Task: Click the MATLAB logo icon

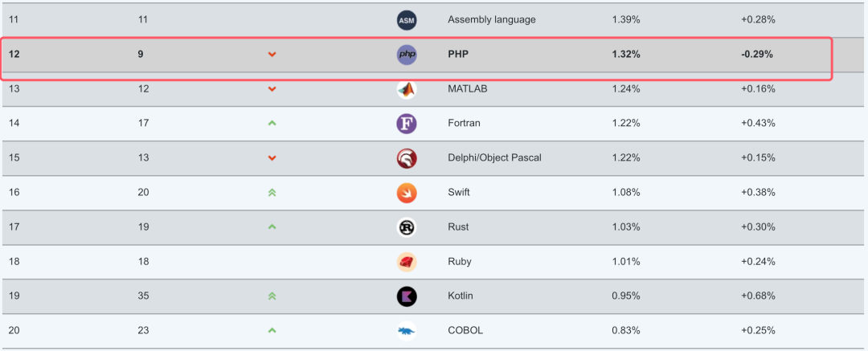Action: (407, 89)
